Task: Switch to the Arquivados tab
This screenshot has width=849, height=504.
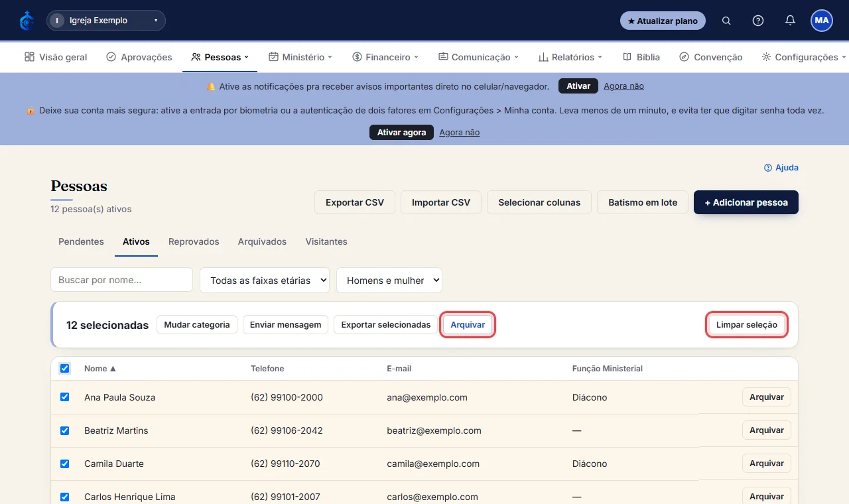Action: [262, 241]
